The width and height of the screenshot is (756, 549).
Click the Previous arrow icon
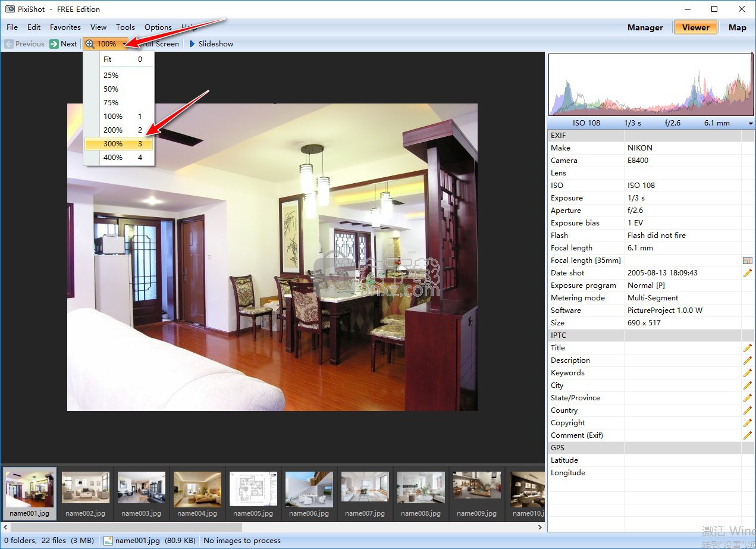[8, 43]
